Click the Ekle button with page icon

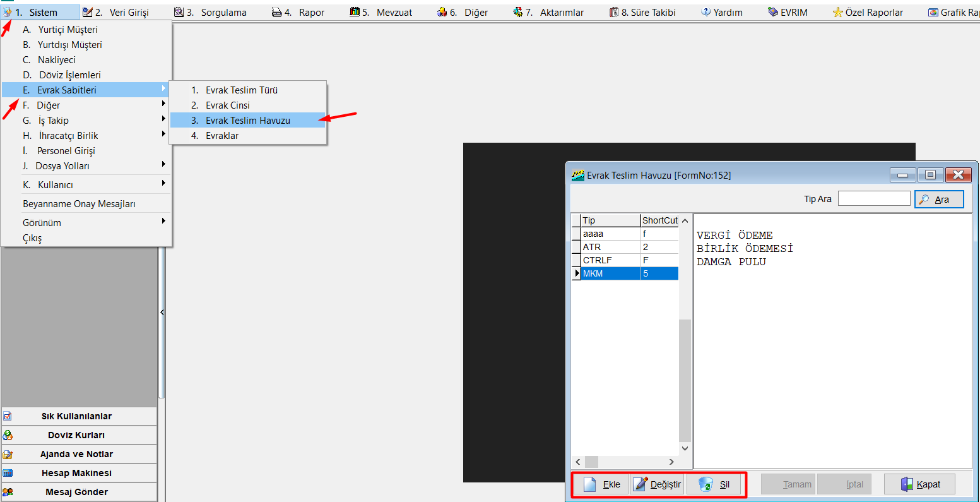(x=601, y=484)
